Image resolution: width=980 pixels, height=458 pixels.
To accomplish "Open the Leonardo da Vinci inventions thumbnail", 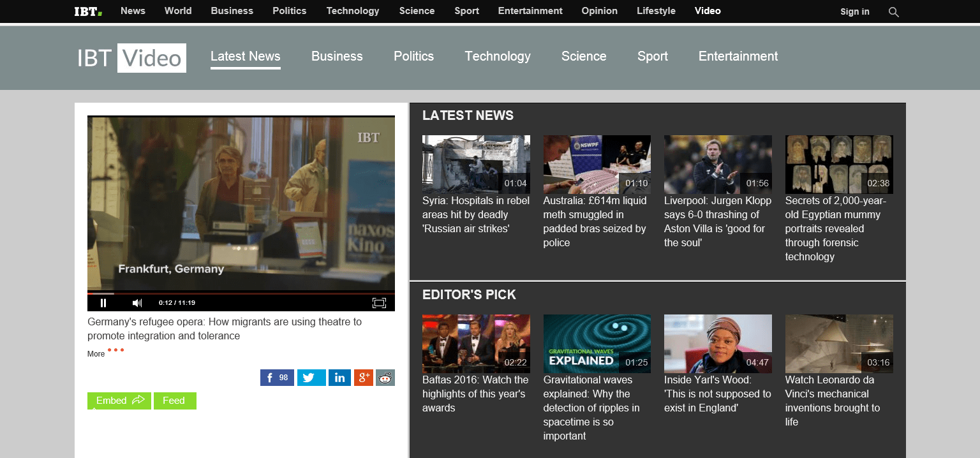I will click(839, 344).
